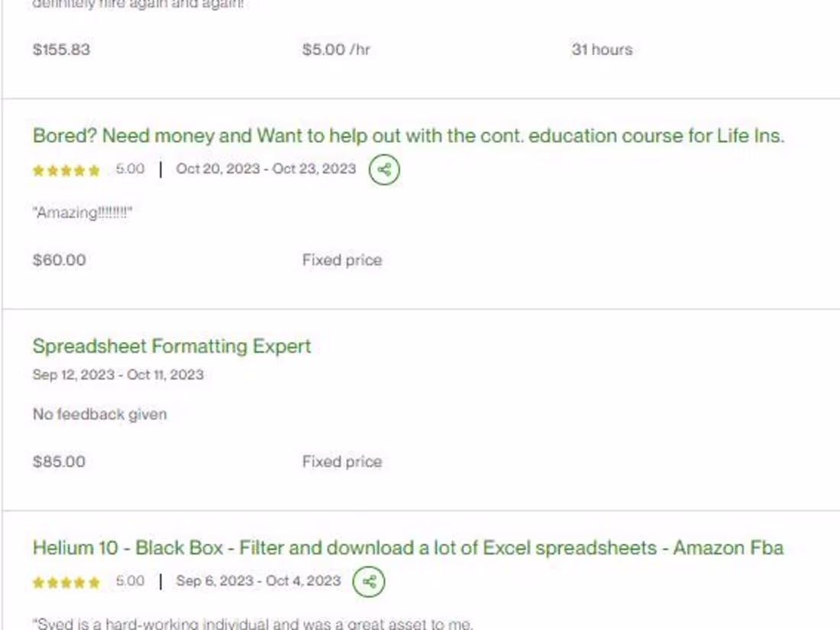The width and height of the screenshot is (840, 630).
Task: Click the Sep 6, 2023 - Oct 4, 2023 date range
Action: 258,581
